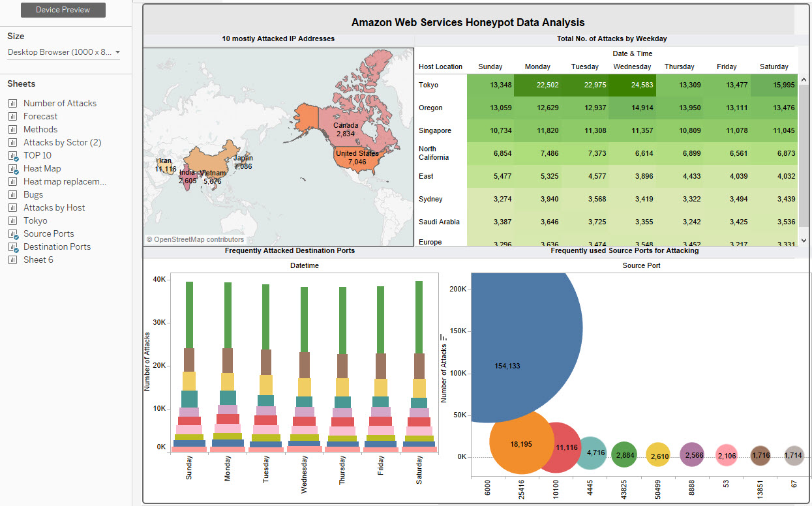The width and height of the screenshot is (812, 506).
Task: Select the TOP 10 sheet icon
Action: 12,156
